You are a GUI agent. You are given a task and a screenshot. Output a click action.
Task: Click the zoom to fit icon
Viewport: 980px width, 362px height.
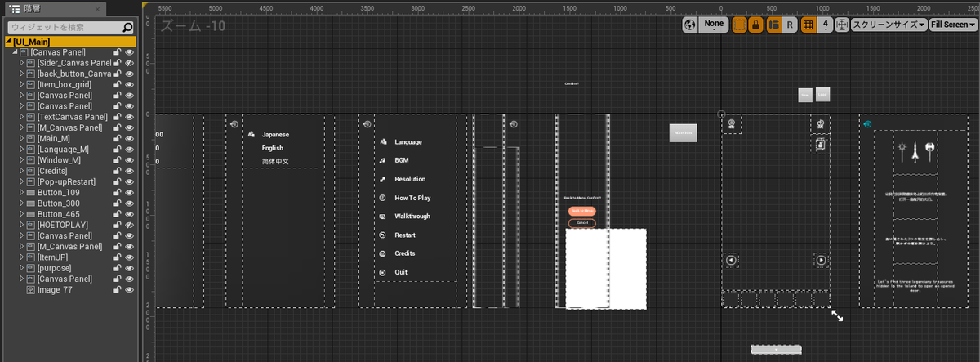point(842,25)
